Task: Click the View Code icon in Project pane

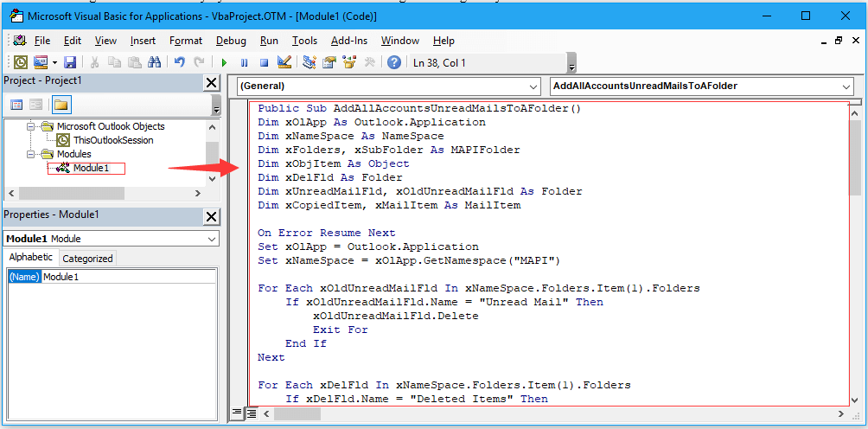Action: (16, 105)
